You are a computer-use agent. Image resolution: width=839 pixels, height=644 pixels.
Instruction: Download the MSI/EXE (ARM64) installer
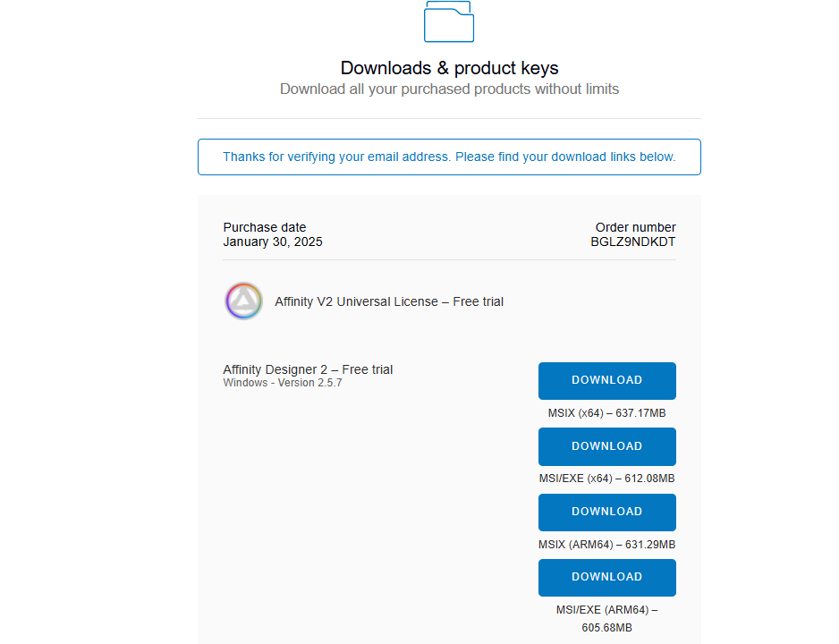click(606, 578)
